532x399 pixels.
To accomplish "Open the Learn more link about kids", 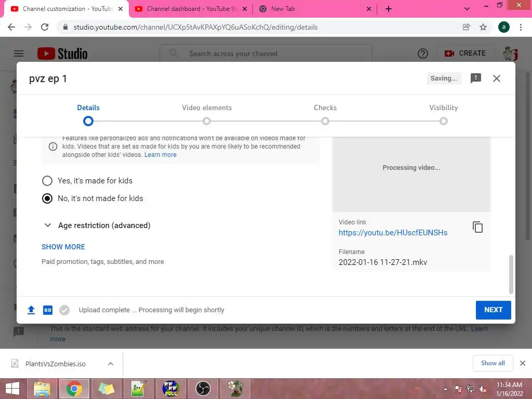I will [x=161, y=155].
